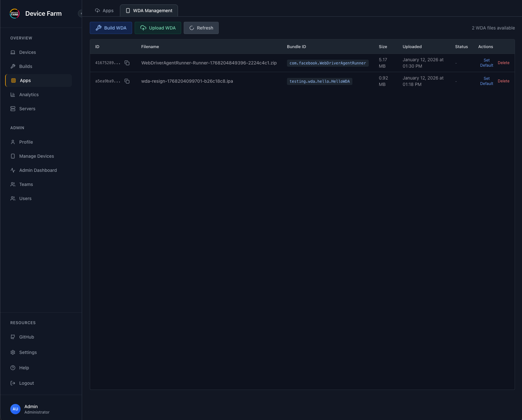The image size is (522, 420).
Task: Click the WebDriverAgentRunner-Runner zip filename
Action: click(209, 63)
